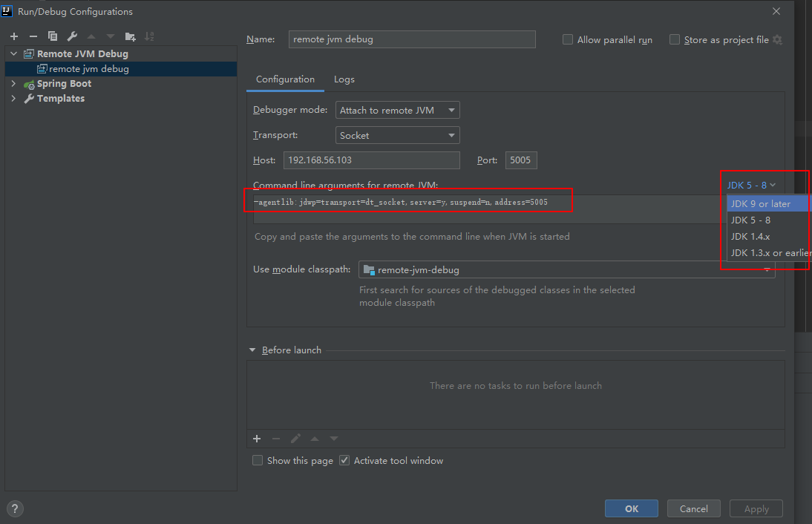Edit Before launch task pencil icon

click(295, 439)
